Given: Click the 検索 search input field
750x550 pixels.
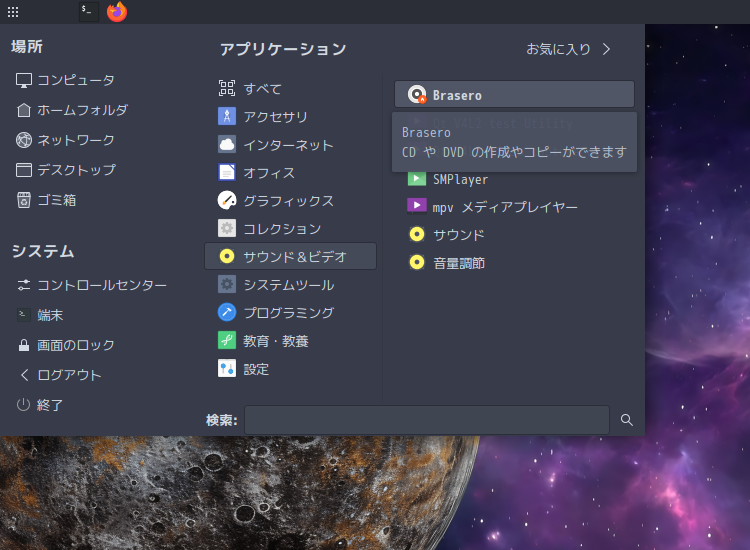Looking at the screenshot, I should click(x=427, y=420).
